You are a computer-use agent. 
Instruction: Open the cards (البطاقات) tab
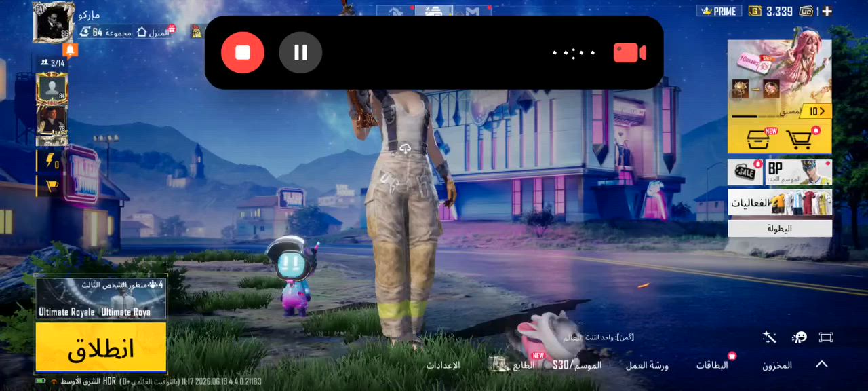(712, 365)
